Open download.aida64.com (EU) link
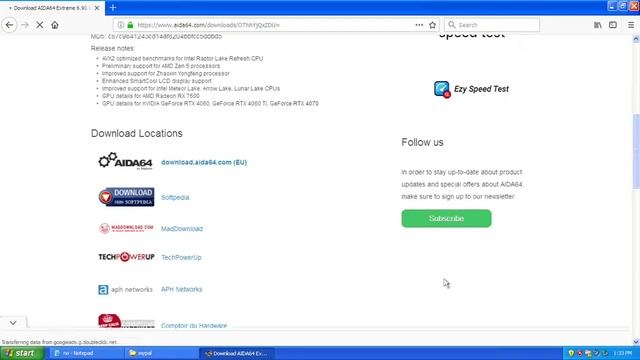 204,162
